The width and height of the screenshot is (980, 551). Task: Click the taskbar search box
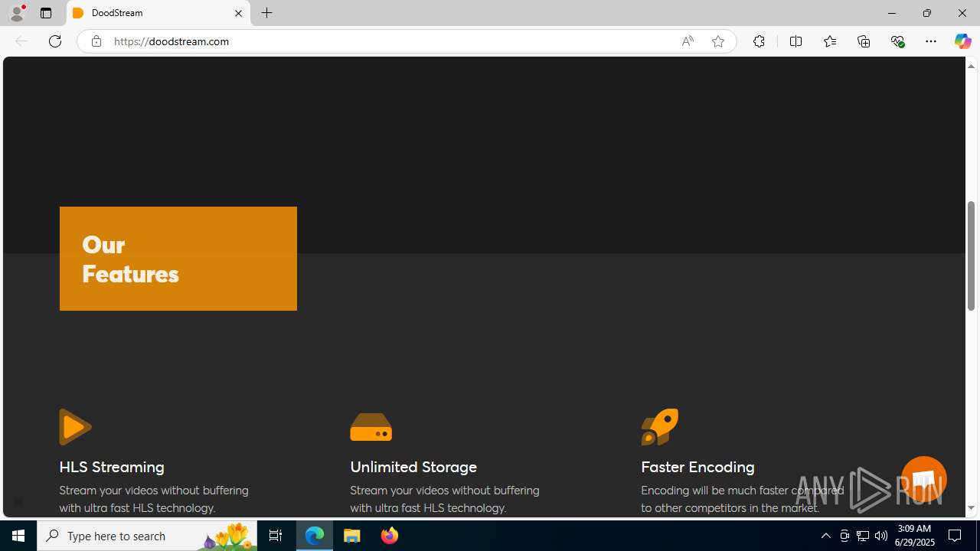tap(147, 536)
